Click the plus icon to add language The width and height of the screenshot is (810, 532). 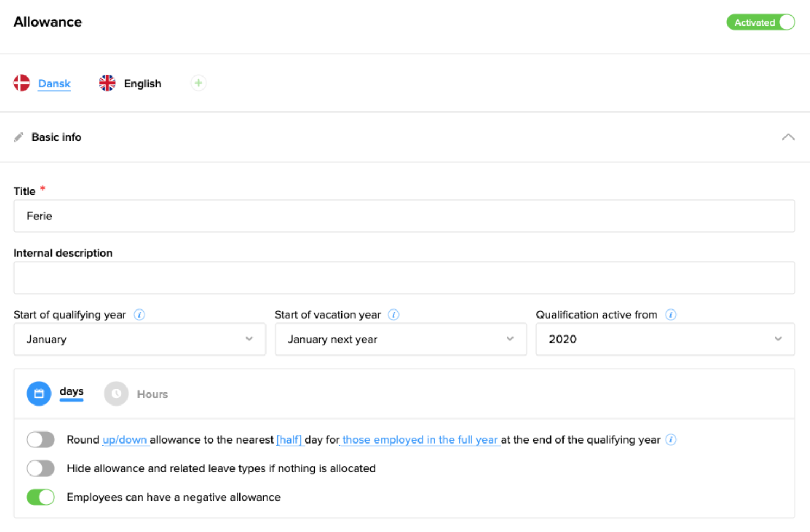coord(198,83)
